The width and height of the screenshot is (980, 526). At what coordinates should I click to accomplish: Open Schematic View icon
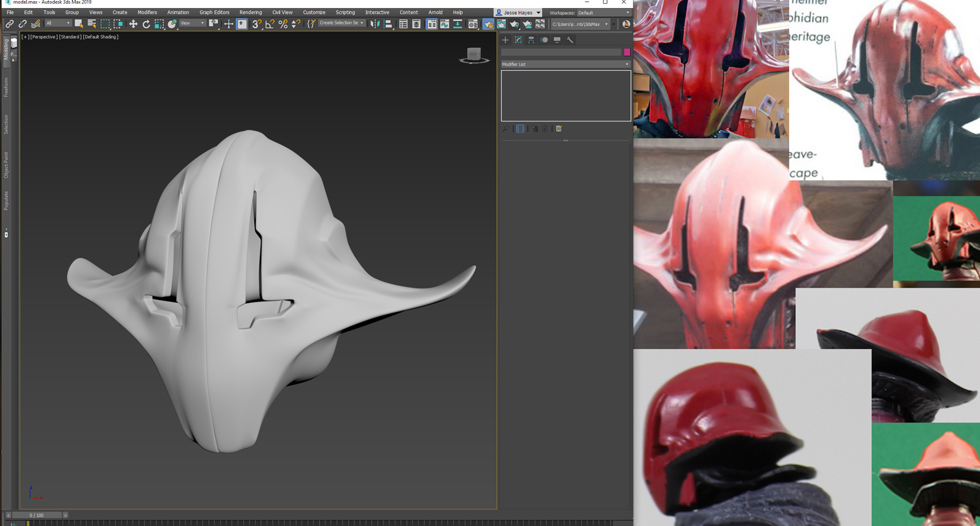[x=458, y=24]
